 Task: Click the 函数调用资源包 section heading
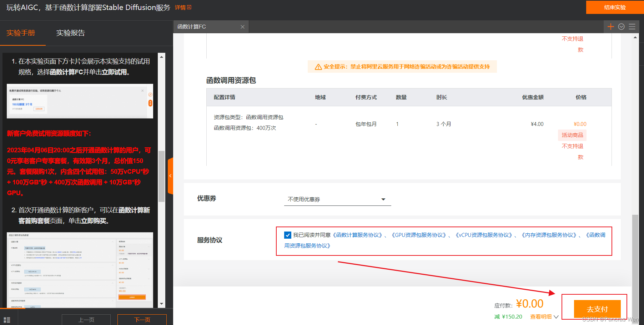click(x=231, y=81)
